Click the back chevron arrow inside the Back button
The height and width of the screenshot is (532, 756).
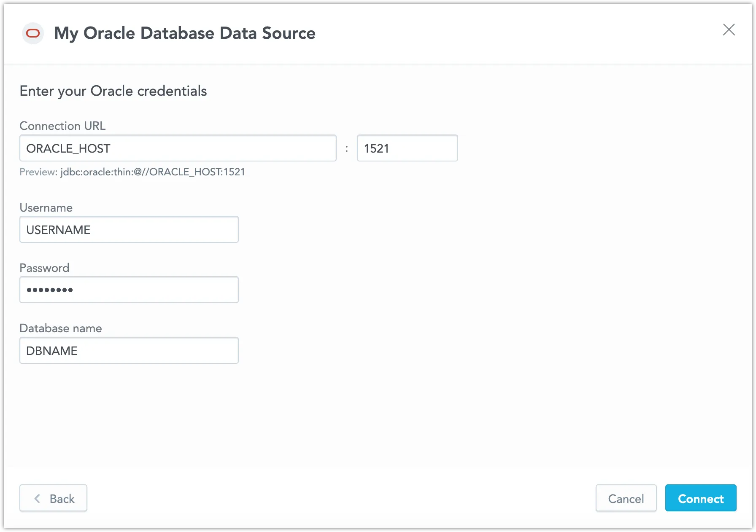38,498
